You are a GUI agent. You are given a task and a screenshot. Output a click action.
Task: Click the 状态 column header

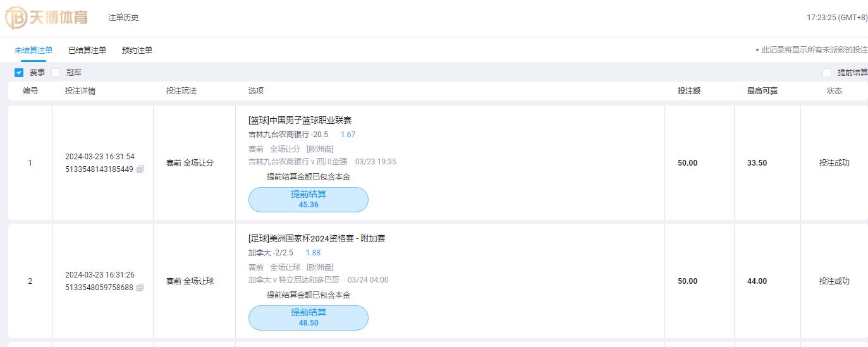[x=834, y=91]
